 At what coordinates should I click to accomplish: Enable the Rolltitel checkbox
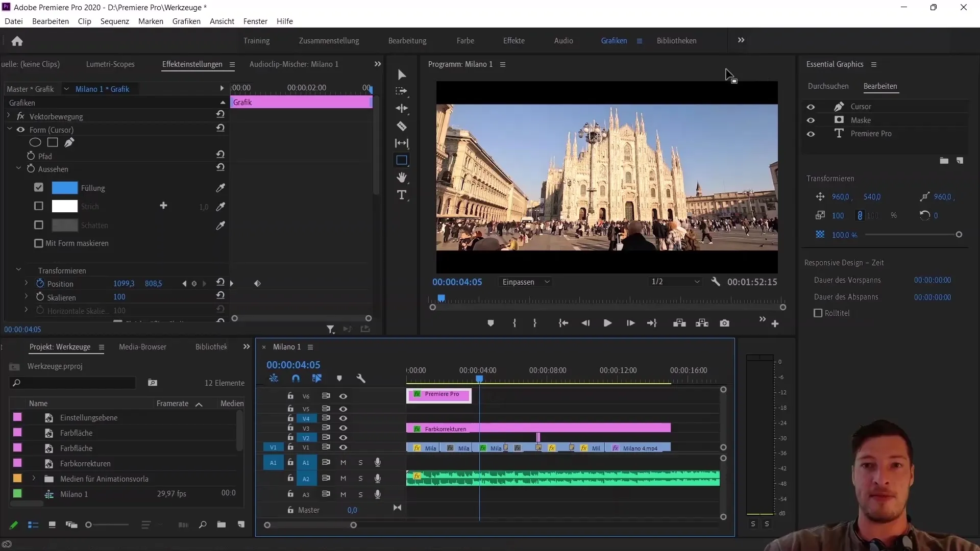(x=818, y=313)
